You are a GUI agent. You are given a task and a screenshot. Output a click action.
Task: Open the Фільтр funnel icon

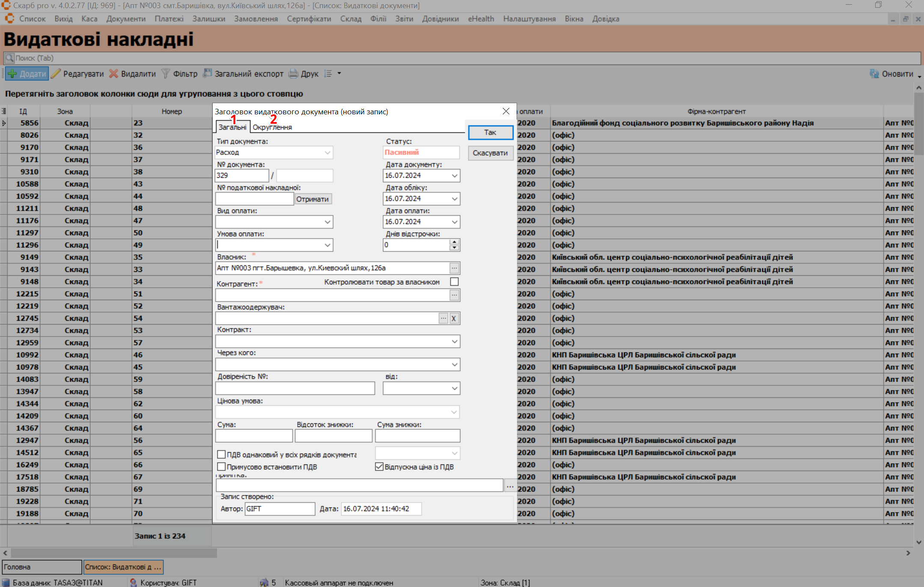pos(166,74)
